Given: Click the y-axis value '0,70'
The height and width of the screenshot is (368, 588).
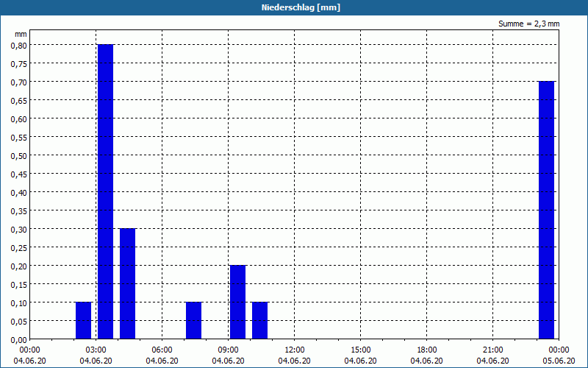Looking at the screenshot, I should [19, 82].
